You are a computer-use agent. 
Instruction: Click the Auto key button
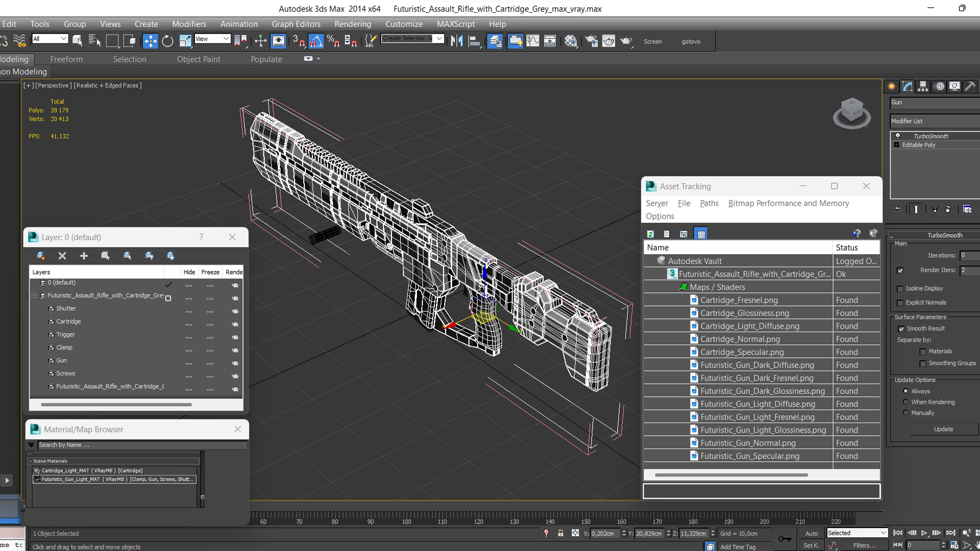coord(812,533)
